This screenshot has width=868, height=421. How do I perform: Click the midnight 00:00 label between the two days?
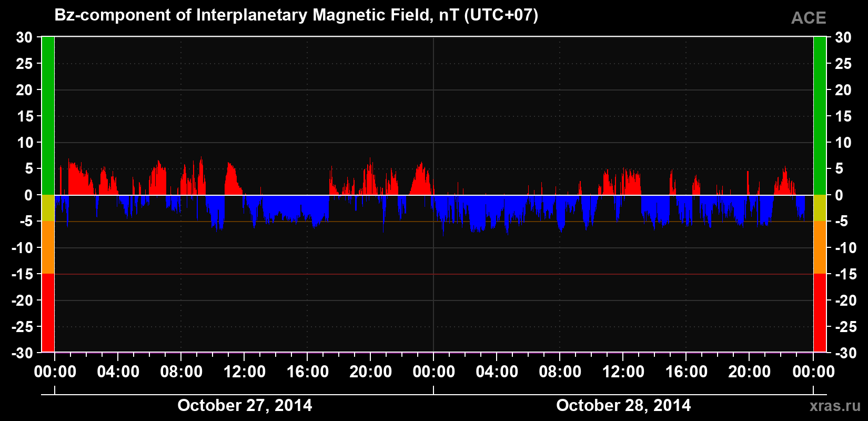pyautogui.click(x=434, y=372)
